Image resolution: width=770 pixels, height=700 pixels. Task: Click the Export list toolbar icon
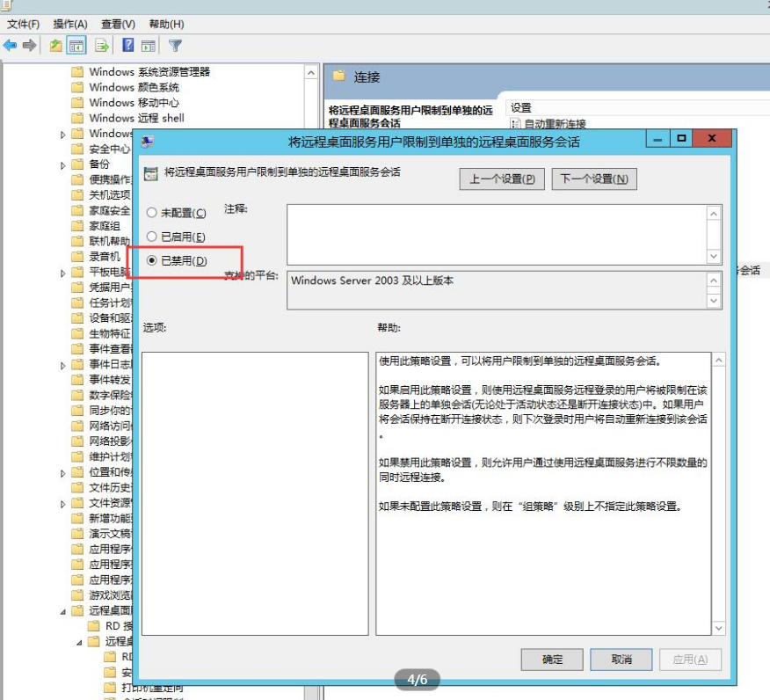pyautogui.click(x=102, y=46)
